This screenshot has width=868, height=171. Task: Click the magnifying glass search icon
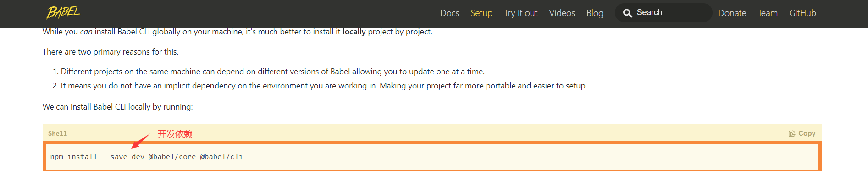[628, 13]
